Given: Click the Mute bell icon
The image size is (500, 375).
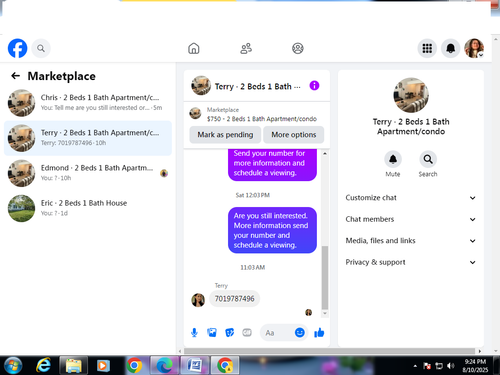Looking at the screenshot, I should pos(393,159).
